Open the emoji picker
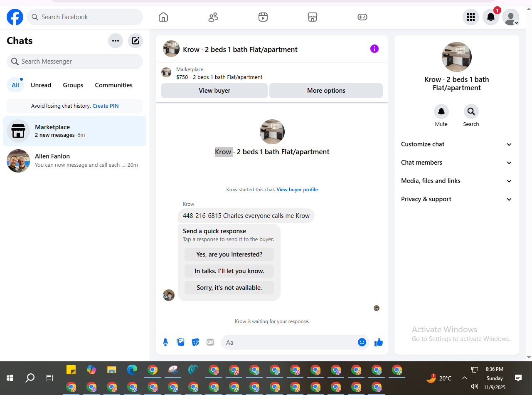This screenshot has width=532, height=395. [362, 342]
